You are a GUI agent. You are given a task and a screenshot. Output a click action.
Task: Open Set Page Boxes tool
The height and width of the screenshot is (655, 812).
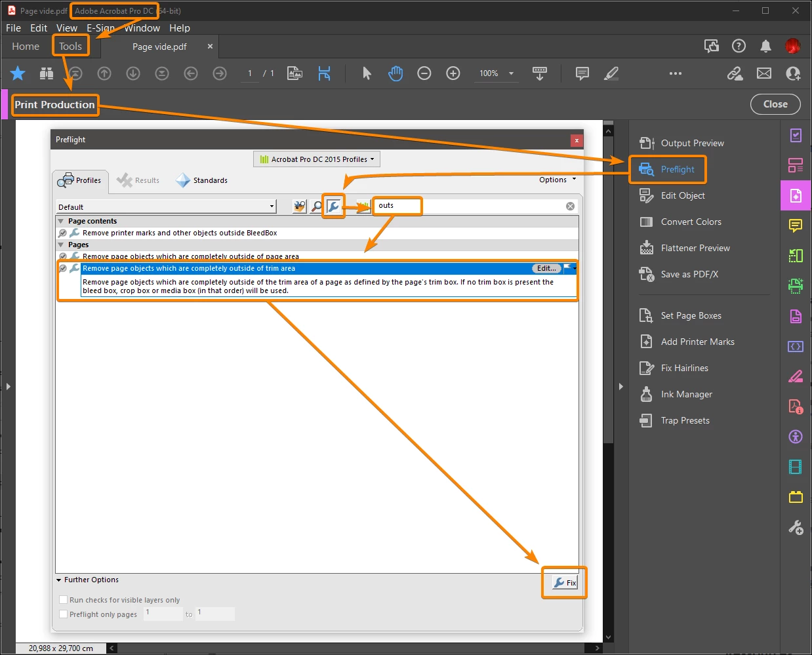point(681,315)
